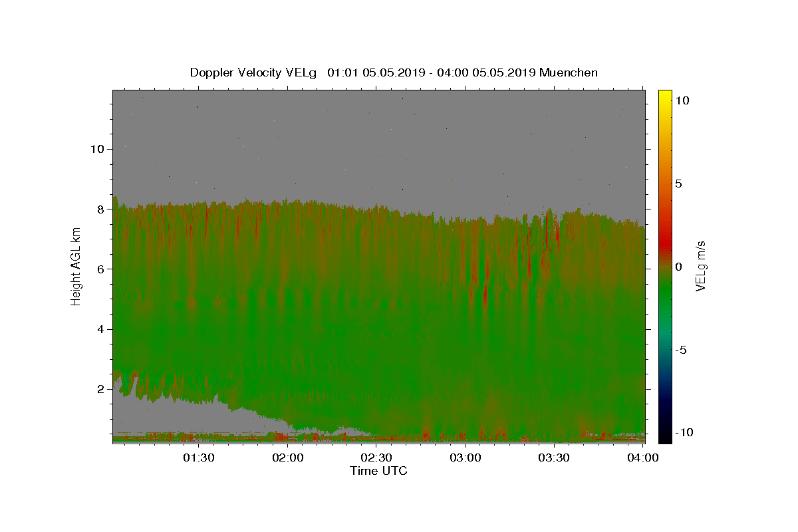This screenshot has height=532, width=798.
Task: Click the yellow top of the colorbar
Action: [665, 95]
